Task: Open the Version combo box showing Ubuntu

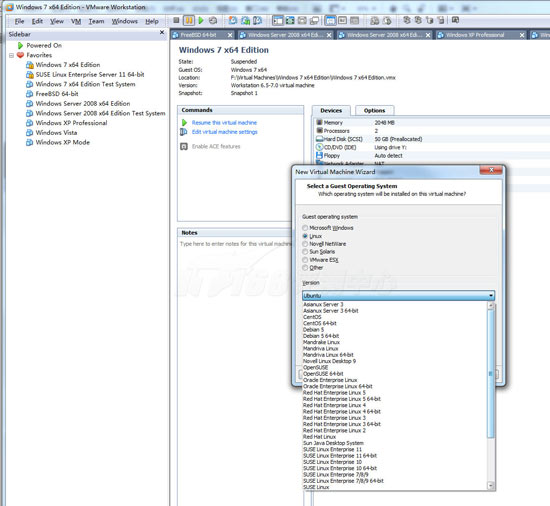Action: (398, 296)
